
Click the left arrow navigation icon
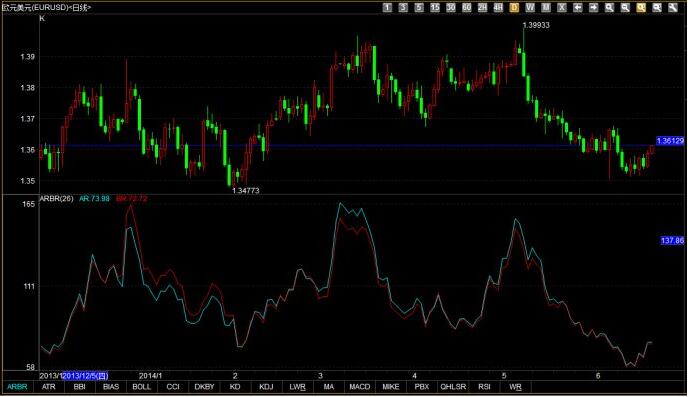pos(577,7)
